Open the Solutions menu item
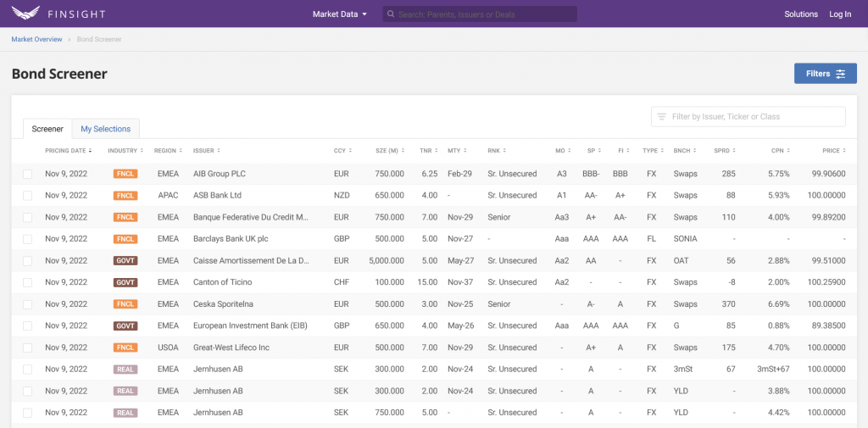This screenshot has height=428, width=868. click(x=801, y=14)
